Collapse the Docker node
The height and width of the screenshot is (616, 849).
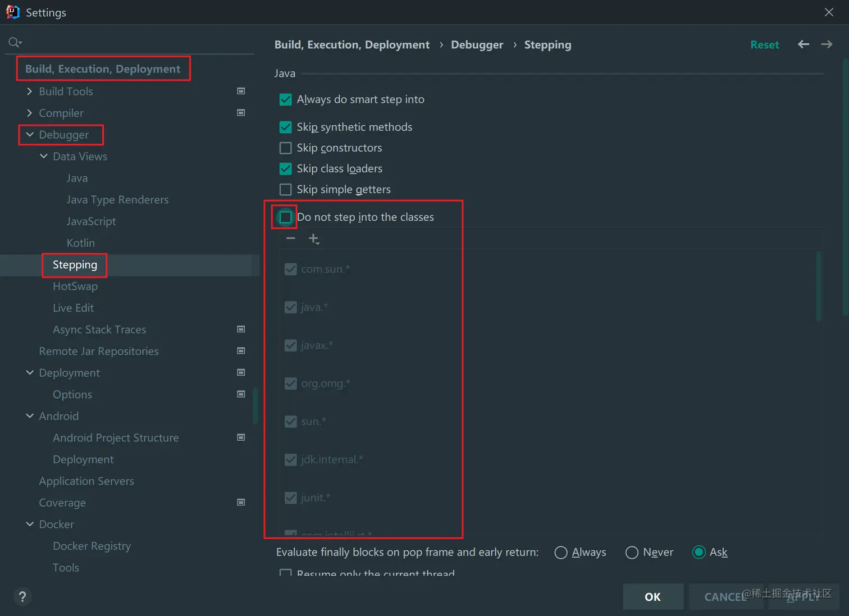[x=30, y=524]
